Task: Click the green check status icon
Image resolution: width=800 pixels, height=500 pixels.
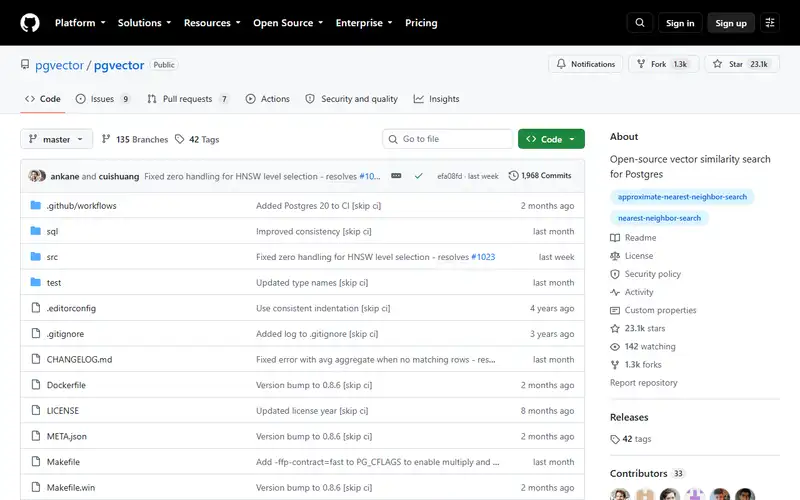Action: (418, 176)
